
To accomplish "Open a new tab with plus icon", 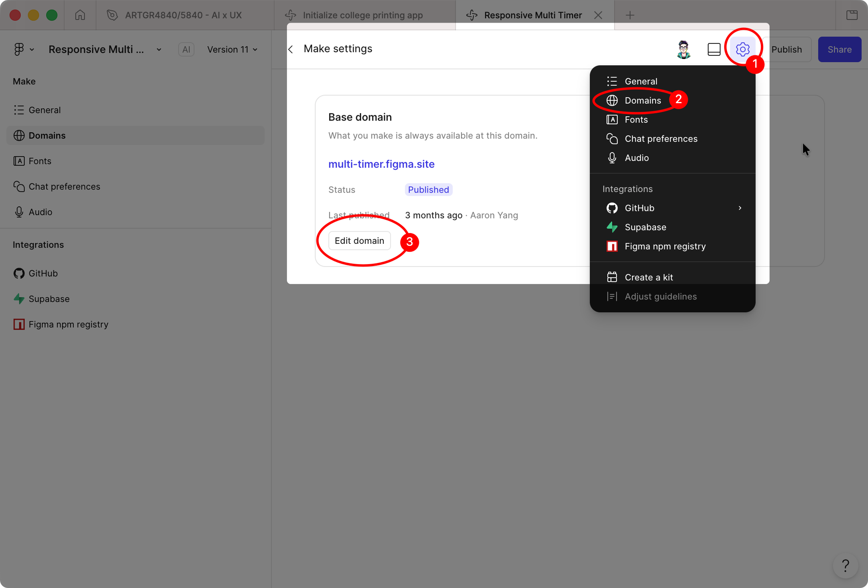I will (x=630, y=15).
